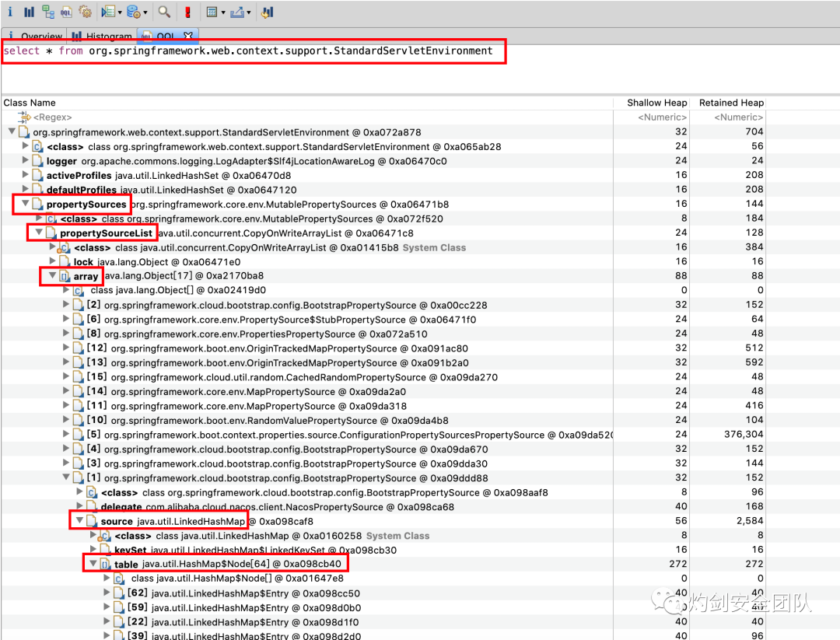
Task: Collapse the [1] BootstrapPropertySource @ 0xa09ddd88 row
Action: (66, 477)
